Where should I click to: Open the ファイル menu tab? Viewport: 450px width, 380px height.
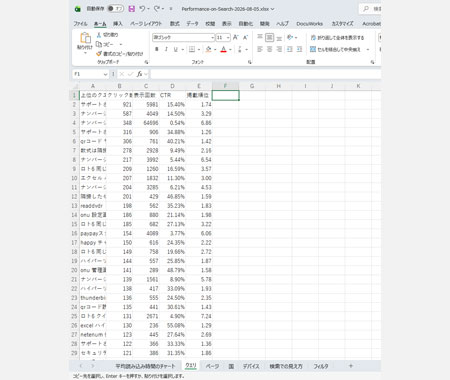[x=80, y=24]
